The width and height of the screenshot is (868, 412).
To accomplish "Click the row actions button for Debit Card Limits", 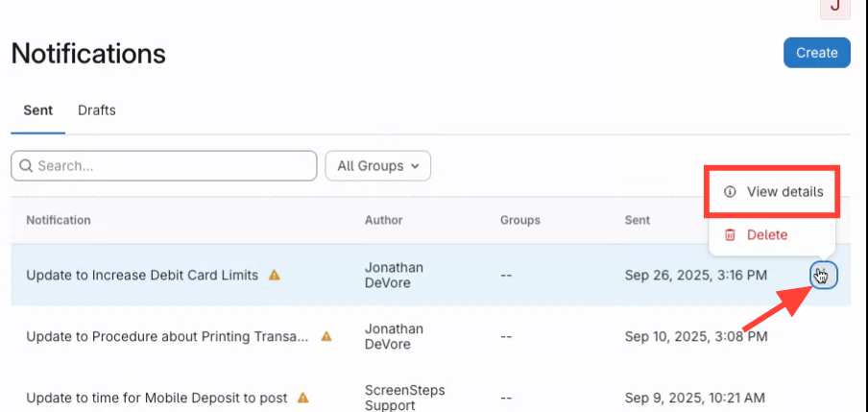I will [823, 277].
